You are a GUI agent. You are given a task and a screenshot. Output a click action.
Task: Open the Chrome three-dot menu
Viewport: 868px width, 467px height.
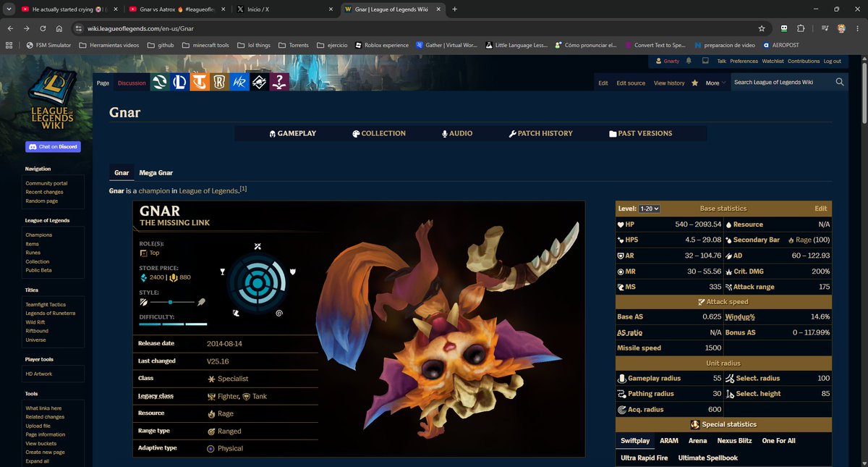pos(858,28)
